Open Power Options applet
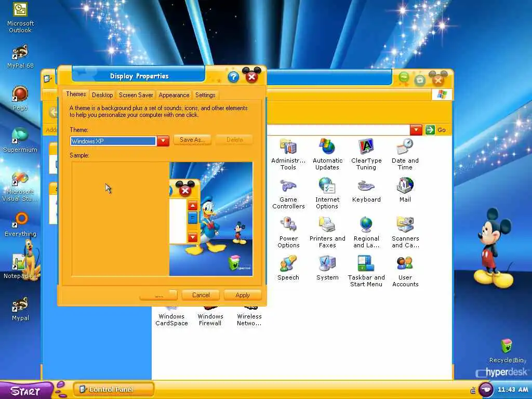The image size is (532, 399). click(x=288, y=233)
